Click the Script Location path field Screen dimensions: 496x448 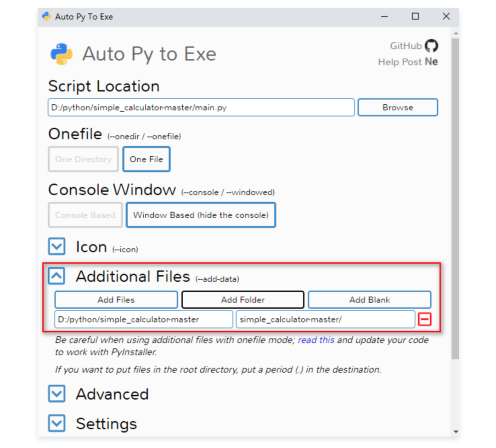201,107
